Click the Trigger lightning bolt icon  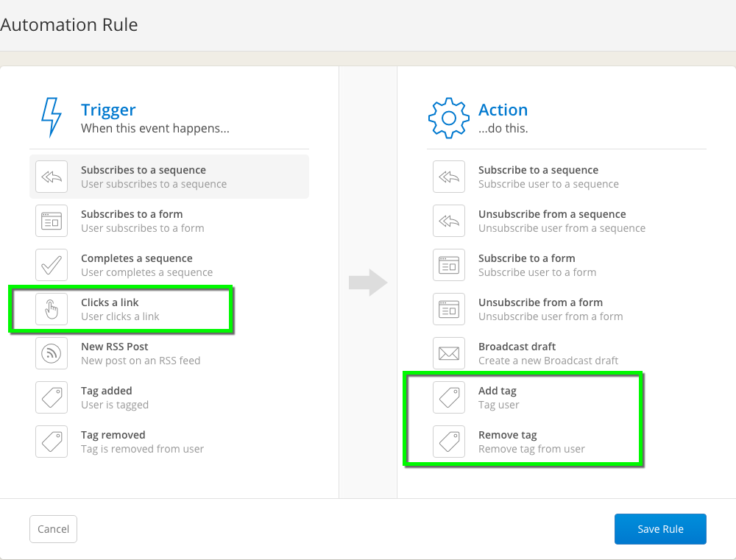coord(52,117)
